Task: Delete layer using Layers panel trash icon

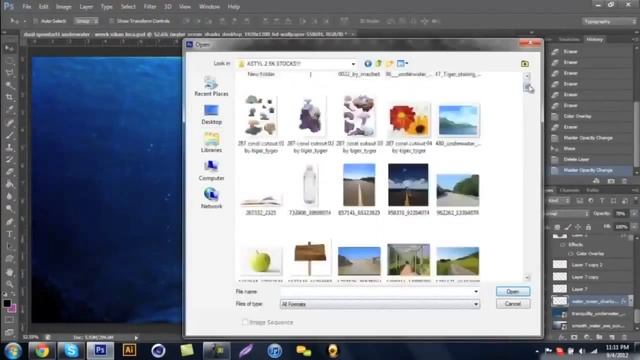Action: 624,337
